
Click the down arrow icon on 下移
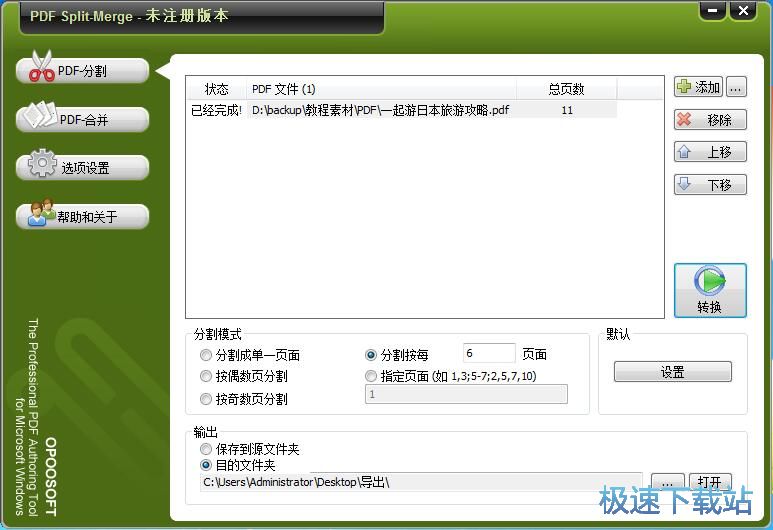point(684,184)
